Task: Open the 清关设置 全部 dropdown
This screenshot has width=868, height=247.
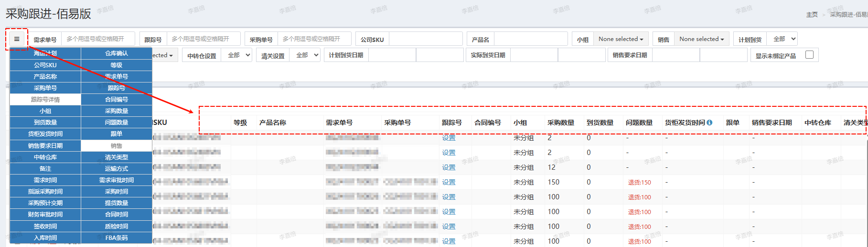Action: pos(305,55)
